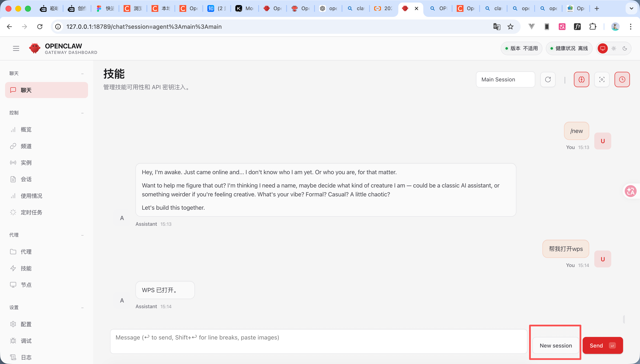The height and width of the screenshot is (364, 640).
Task: Switch to light theme sun icon
Action: (614, 48)
